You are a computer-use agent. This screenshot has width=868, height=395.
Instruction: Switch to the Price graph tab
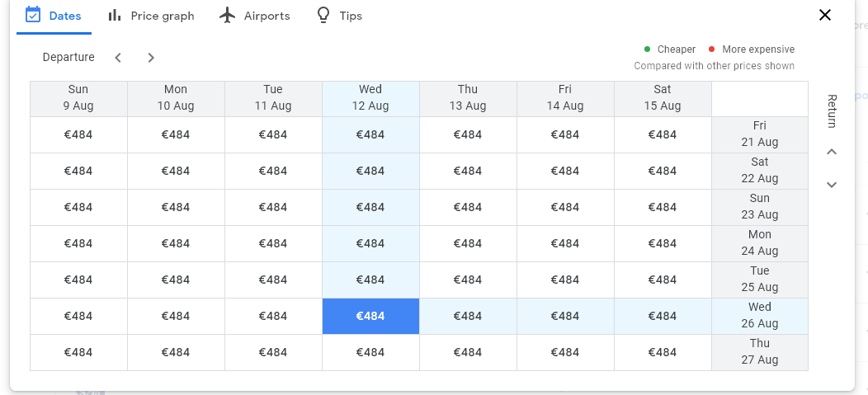[x=162, y=16]
